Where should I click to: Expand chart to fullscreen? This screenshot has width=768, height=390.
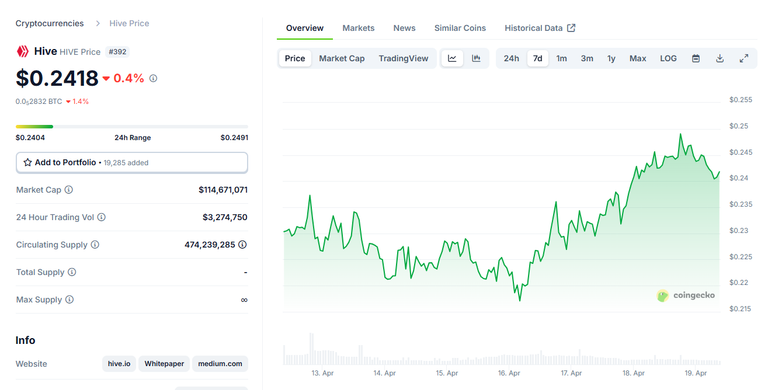(x=744, y=58)
